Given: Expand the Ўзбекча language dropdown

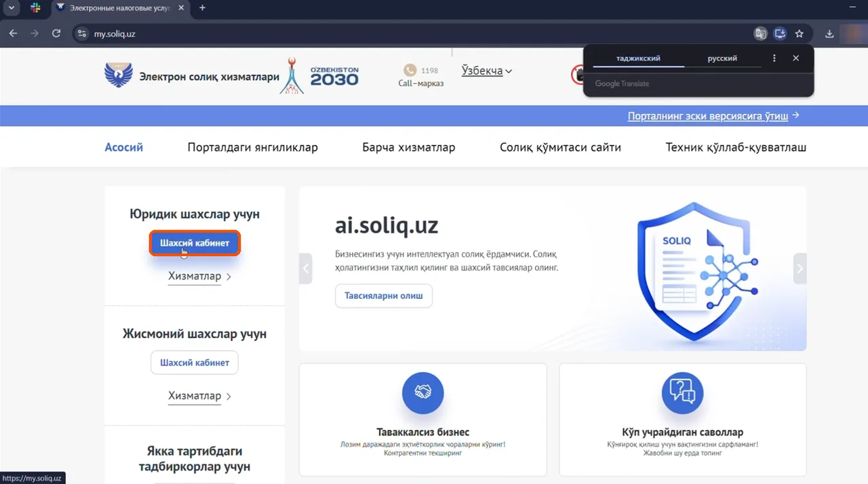Looking at the screenshot, I should click(487, 70).
